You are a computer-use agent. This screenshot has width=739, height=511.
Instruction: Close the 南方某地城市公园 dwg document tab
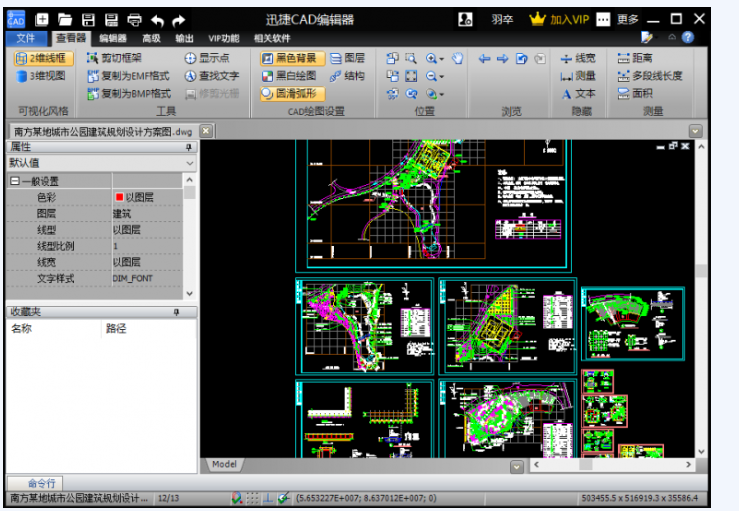click(x=205, y=130)
